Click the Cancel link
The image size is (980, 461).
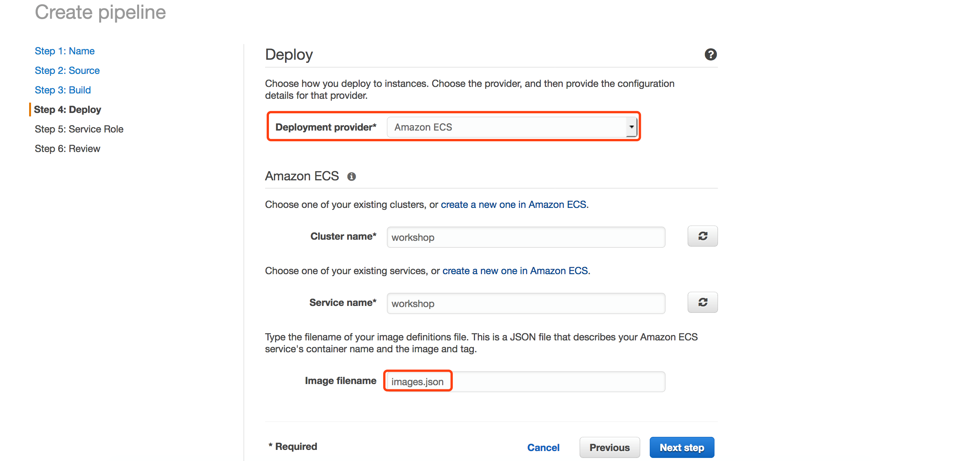tap(543, 447)
